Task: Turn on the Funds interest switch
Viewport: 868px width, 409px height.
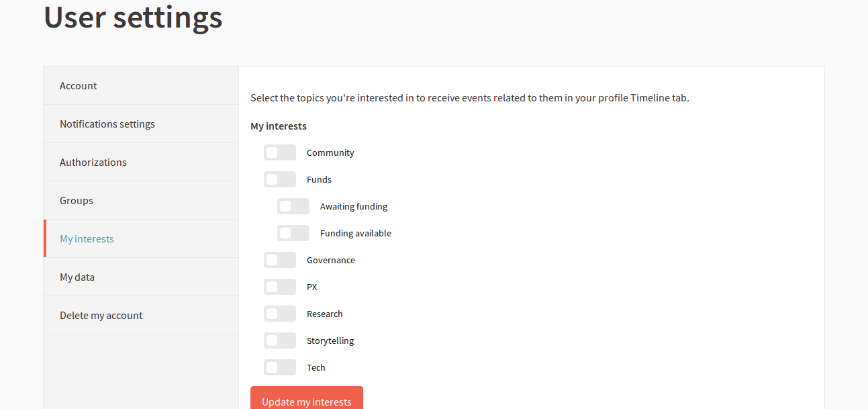Action: click(x=279, y=179)
